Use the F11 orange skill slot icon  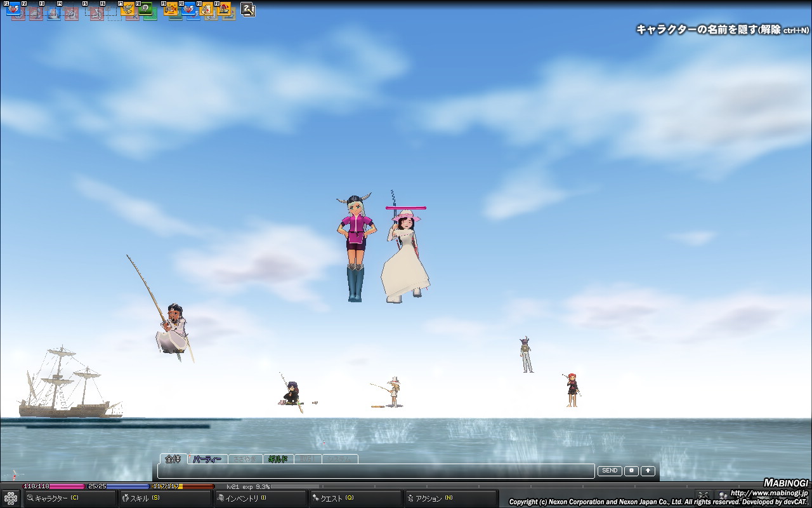coord(206,10)
